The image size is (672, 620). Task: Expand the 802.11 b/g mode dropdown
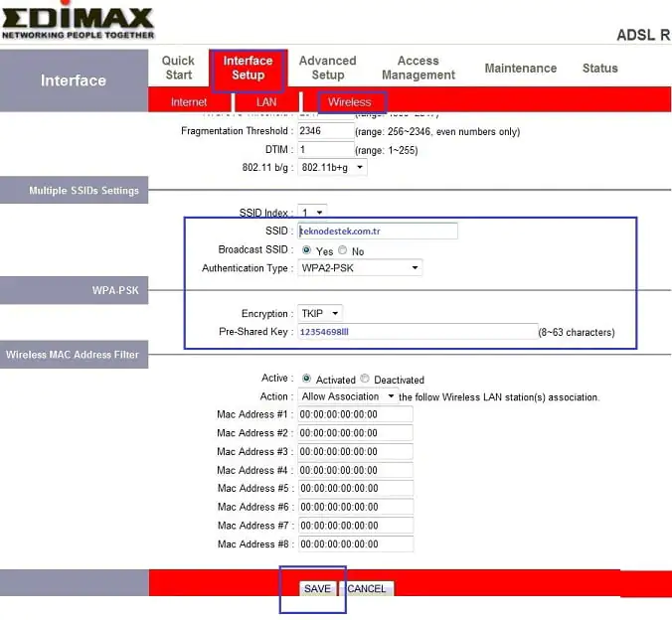332,168
